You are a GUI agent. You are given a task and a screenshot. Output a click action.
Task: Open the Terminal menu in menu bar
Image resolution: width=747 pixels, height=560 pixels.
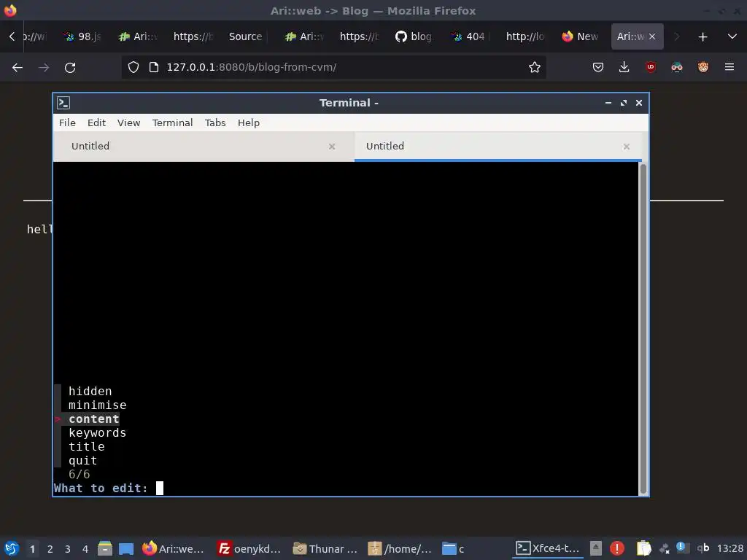point(172,122)
